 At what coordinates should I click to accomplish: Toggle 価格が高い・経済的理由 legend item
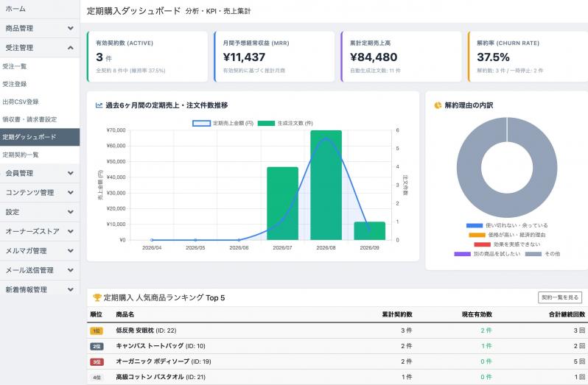507,235
